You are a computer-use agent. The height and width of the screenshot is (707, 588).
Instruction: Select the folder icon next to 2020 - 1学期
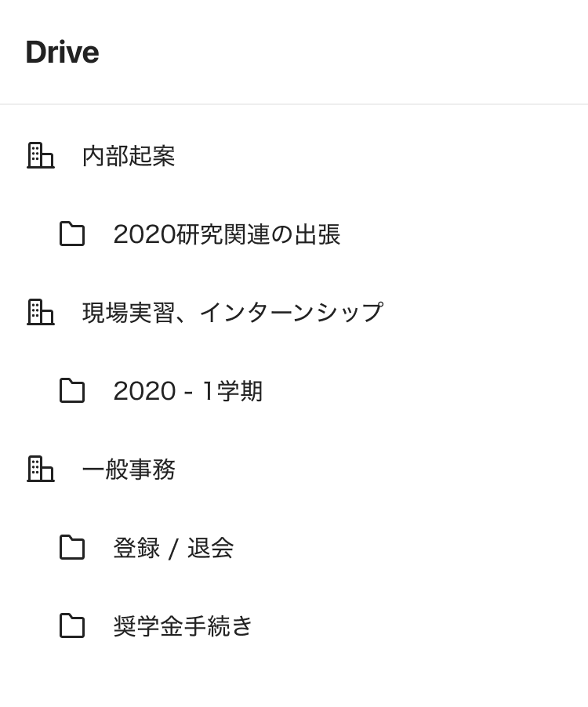click(72, 390)
